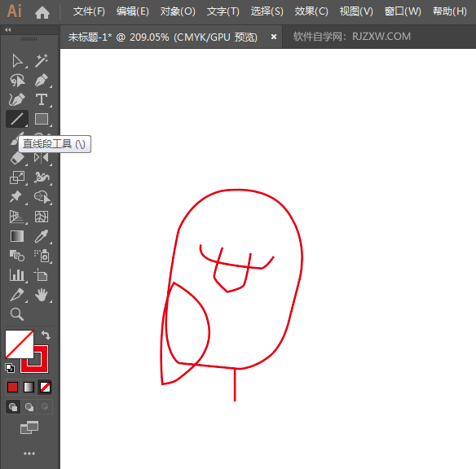Select the Curvature tool

click(x=17, y=99)
